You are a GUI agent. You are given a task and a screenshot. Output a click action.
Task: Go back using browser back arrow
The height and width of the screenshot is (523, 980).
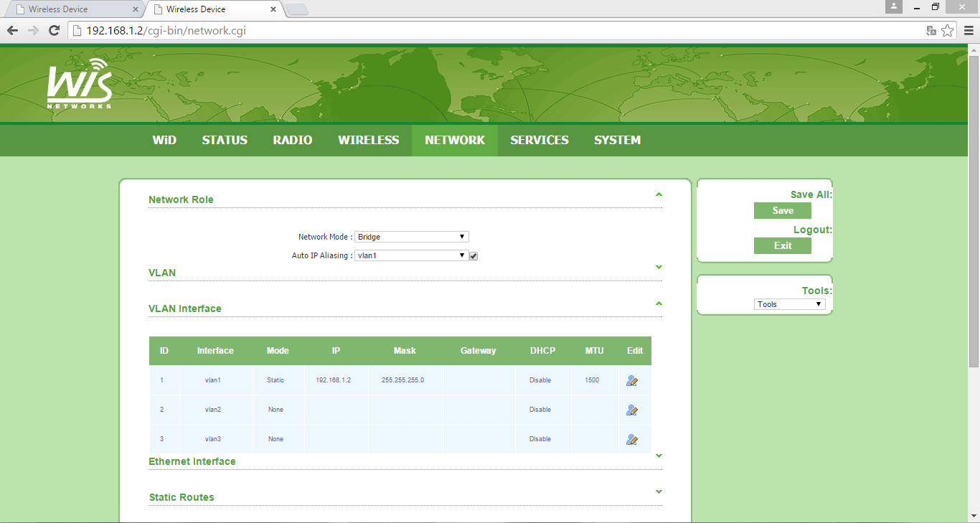click(12, 31)
